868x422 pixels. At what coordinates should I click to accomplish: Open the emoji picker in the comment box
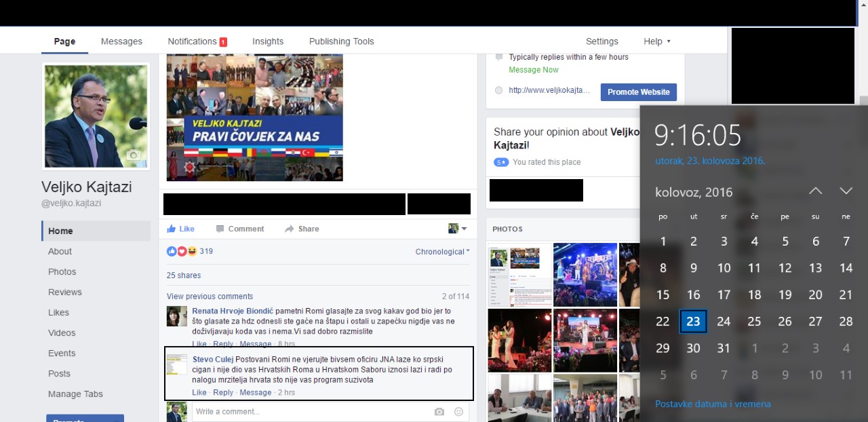pos(458,411)
